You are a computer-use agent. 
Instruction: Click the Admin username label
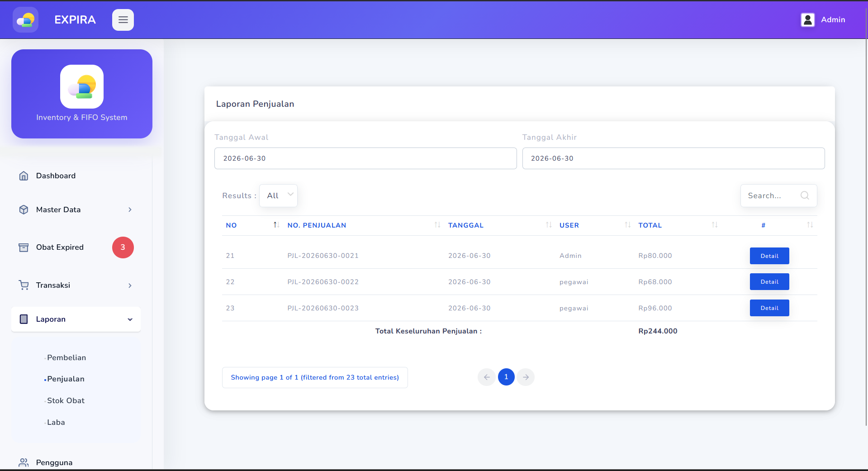[833, 20]
